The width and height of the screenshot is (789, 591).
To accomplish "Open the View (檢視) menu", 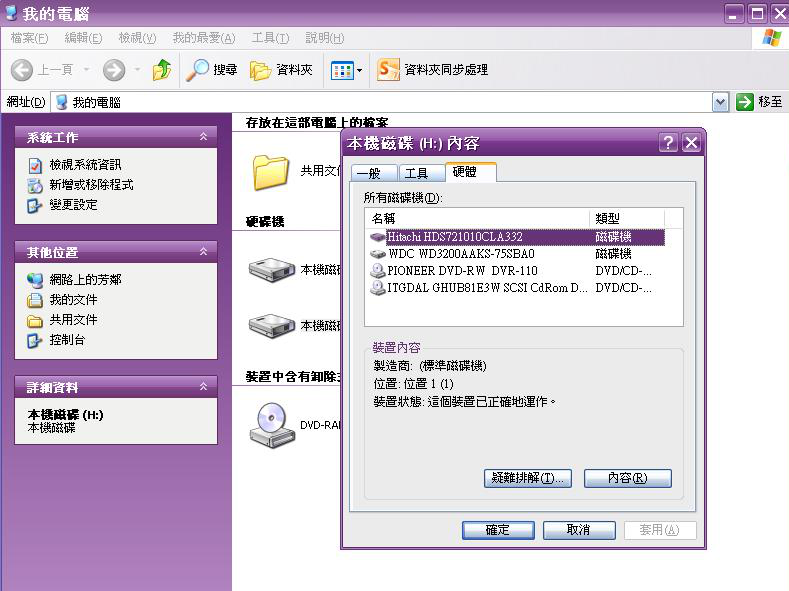I will click(x=137, y=38).
